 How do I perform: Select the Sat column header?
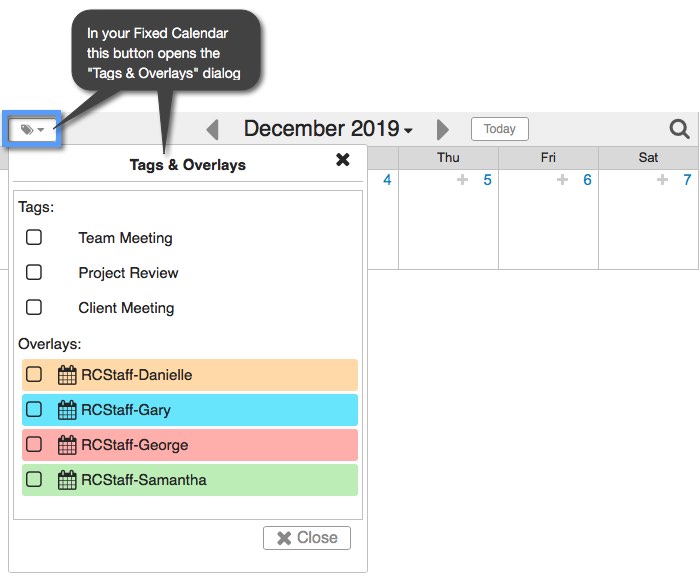point(648,157)
